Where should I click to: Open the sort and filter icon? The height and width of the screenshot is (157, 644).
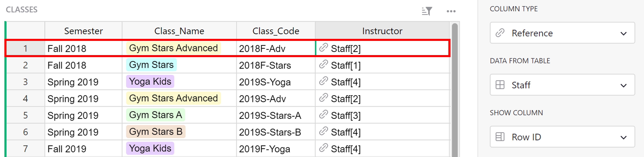tap(427, 11)
